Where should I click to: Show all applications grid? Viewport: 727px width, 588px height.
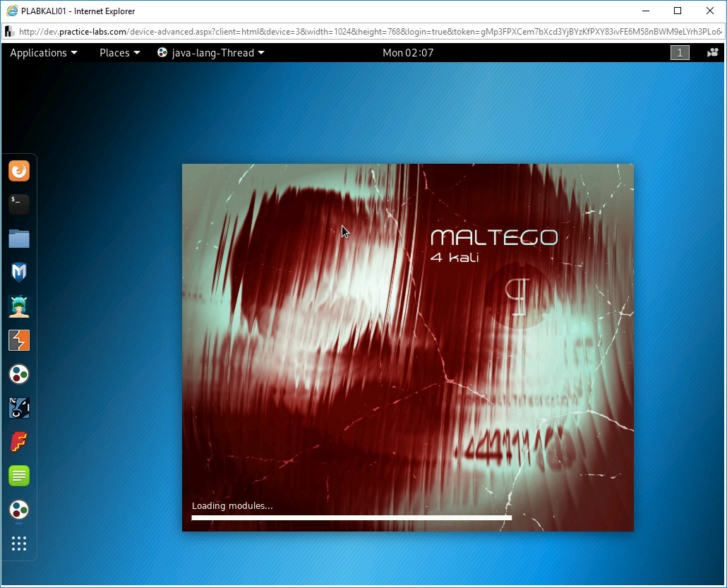pos(19,544)
